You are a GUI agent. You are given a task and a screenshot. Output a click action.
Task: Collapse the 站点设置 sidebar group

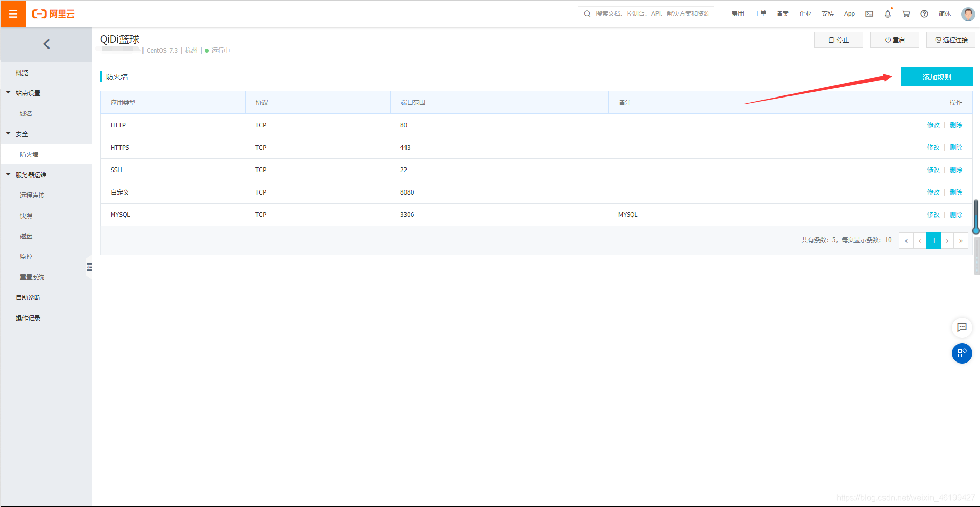(28, 93)
